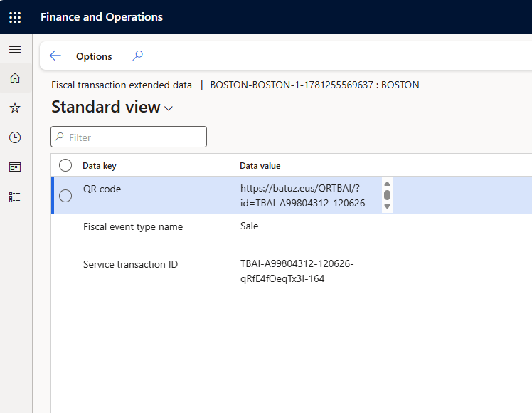This screenshot has width=532, height=413.
Task: Click the BOSTON-BOSTON-1-1781255569637 record title
Action: 314,85
